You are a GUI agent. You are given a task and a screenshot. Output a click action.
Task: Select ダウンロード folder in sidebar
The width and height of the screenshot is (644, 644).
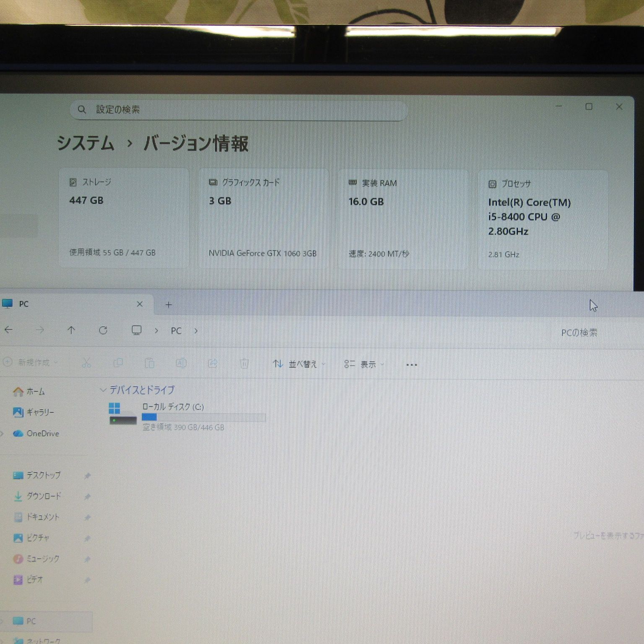click(44, 496)
